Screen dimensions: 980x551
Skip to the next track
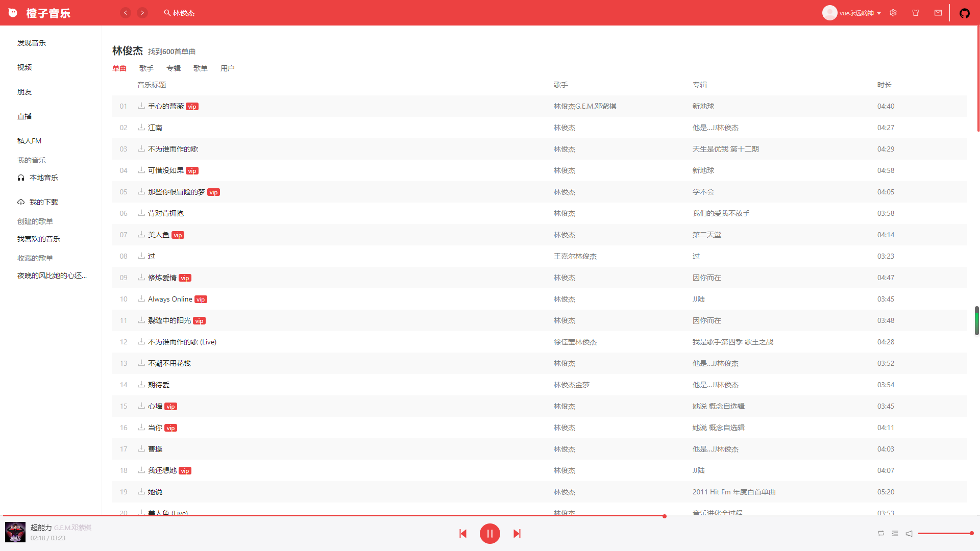517,534
